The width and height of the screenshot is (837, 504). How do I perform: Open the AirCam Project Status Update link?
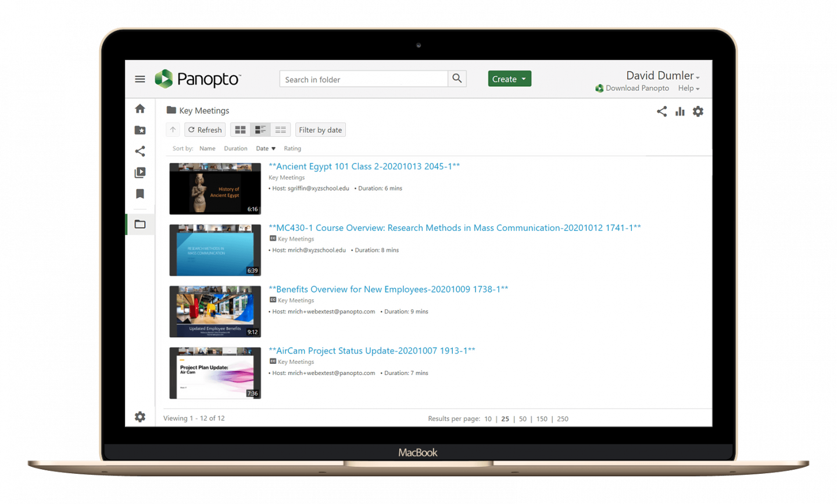point(371,351)
